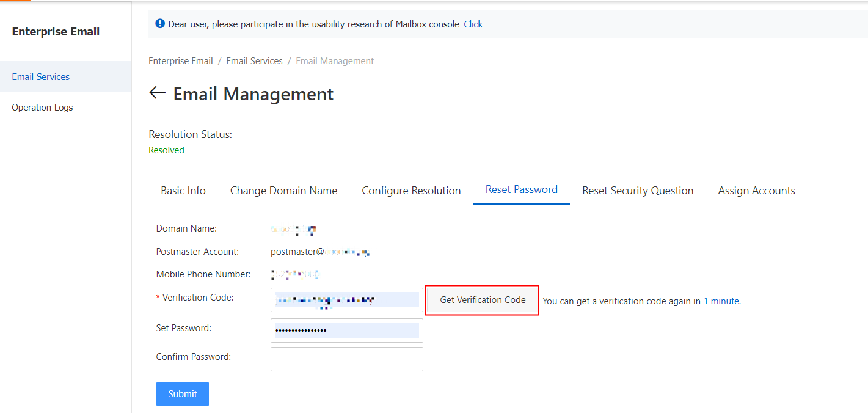Viewport: 868px width, 413px height.
Task: Switch to the Reset Security Question tab
Action: [x=638, y=191]
